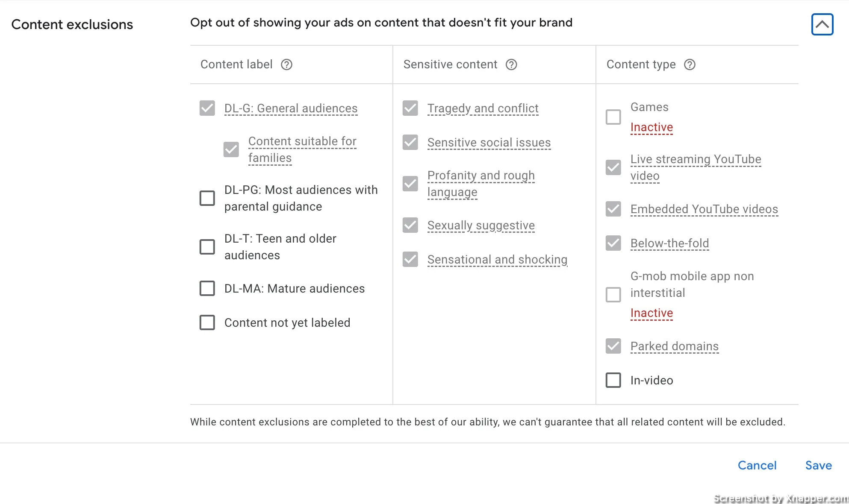This screenshot has height=504, width=849.
Task: Click the collapse arrow icon top right
Action: click(822, 24)
